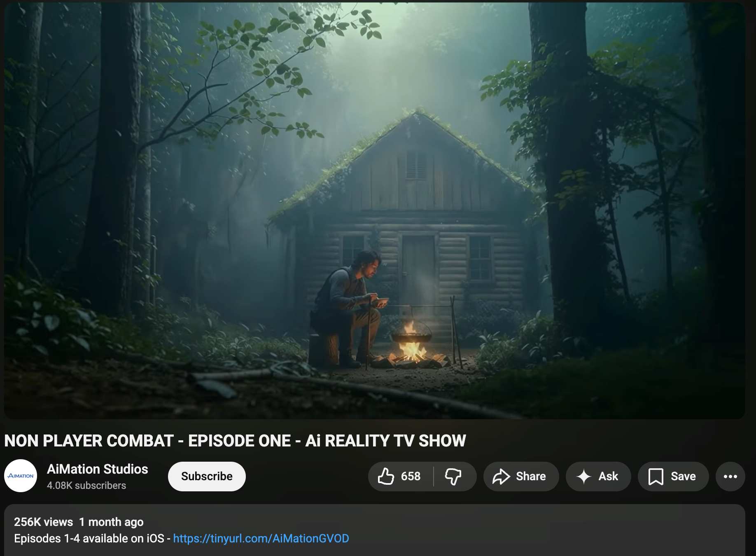Expand description via 256K views text

coord(43,522)
